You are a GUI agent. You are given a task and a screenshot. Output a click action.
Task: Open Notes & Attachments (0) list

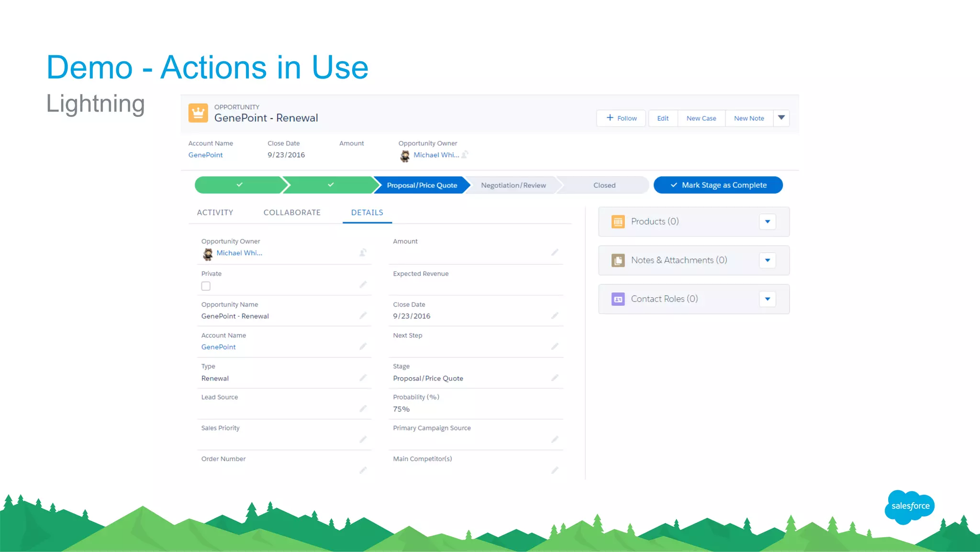679,260
